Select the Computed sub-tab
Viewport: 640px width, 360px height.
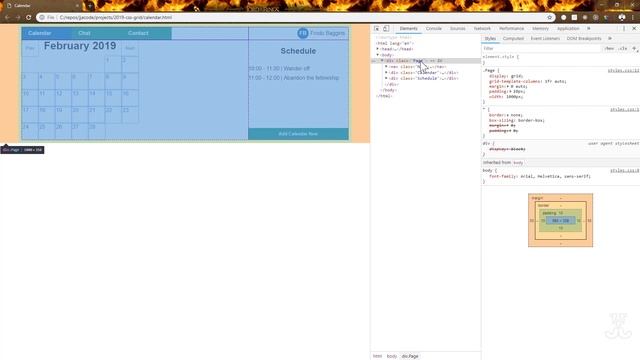[x=513, y=38]
